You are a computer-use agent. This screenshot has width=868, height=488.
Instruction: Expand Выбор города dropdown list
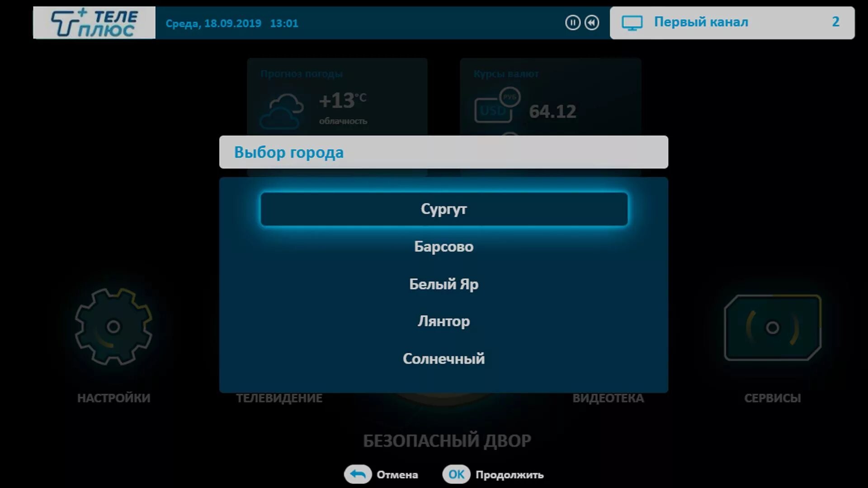coord(443,152)
